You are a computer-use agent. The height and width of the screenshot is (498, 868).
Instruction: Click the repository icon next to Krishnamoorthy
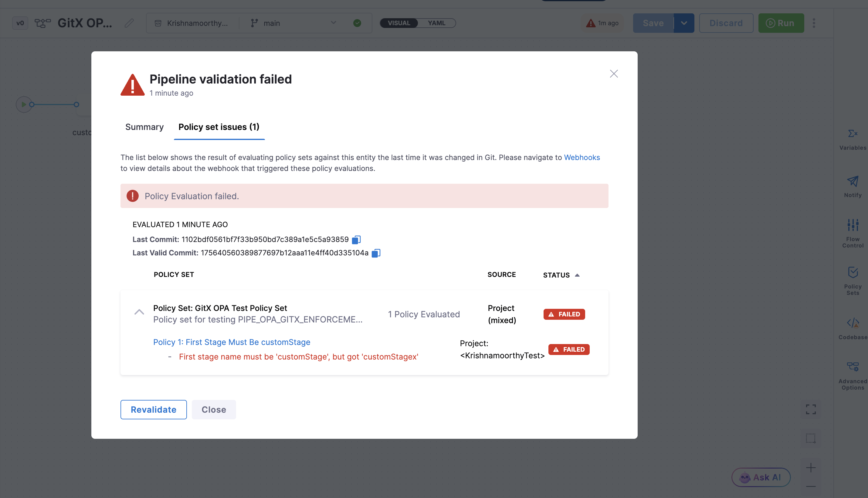click(x=158, y=23)
